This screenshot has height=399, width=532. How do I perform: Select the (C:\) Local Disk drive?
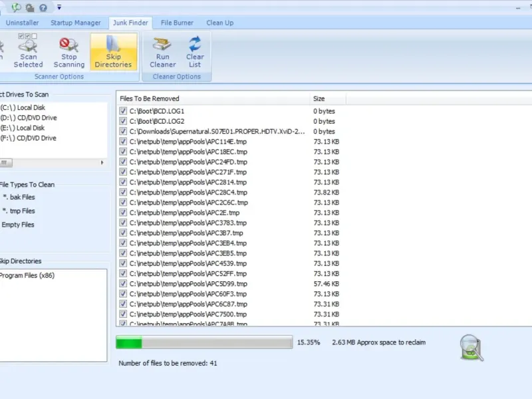[23, 108]
